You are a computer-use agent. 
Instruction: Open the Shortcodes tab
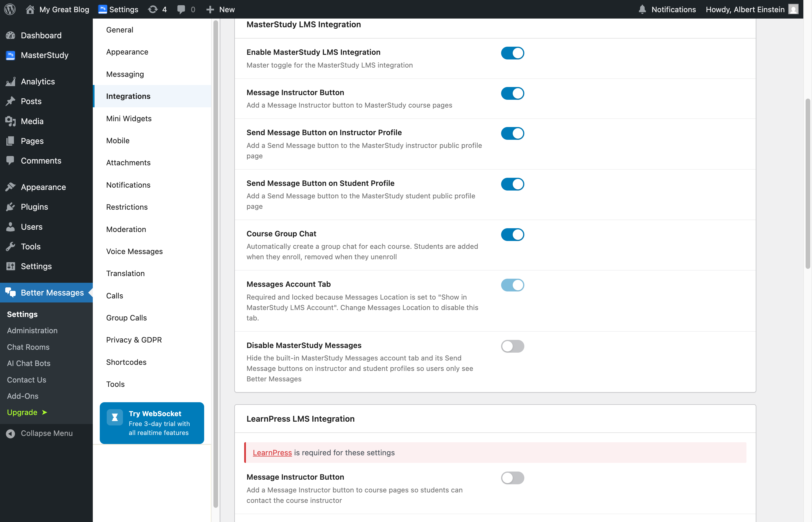(x=152, y=362)
